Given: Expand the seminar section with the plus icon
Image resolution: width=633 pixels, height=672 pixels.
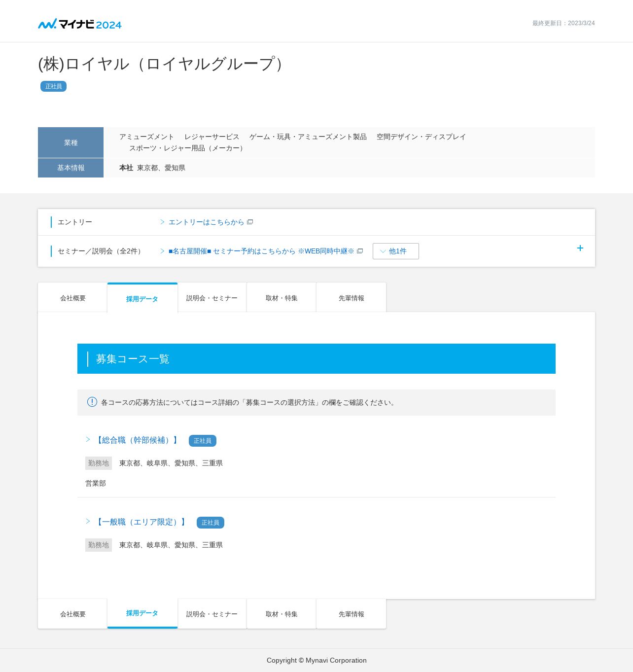Looking at the screenshot, I should [580, 248].
